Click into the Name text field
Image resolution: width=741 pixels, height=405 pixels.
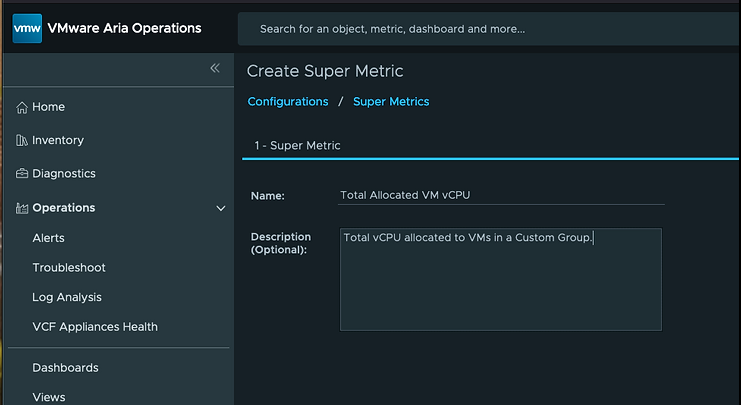pos(501,196)
